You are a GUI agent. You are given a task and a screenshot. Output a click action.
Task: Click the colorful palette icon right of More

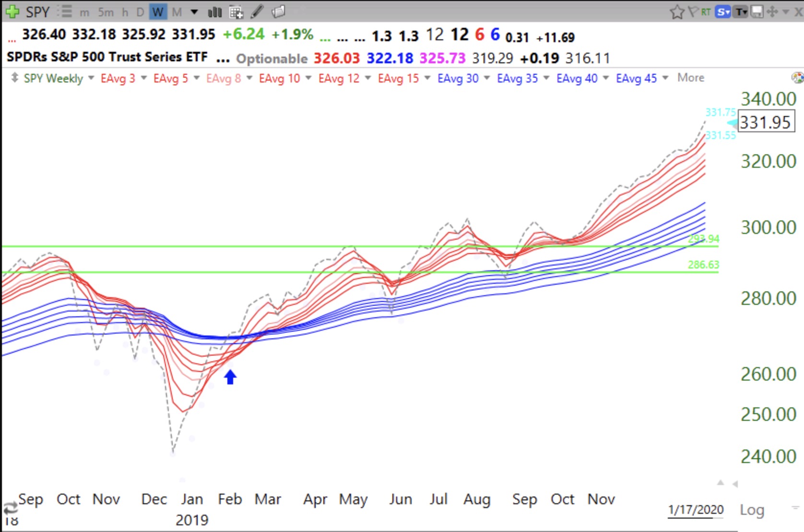coord(797,78)
